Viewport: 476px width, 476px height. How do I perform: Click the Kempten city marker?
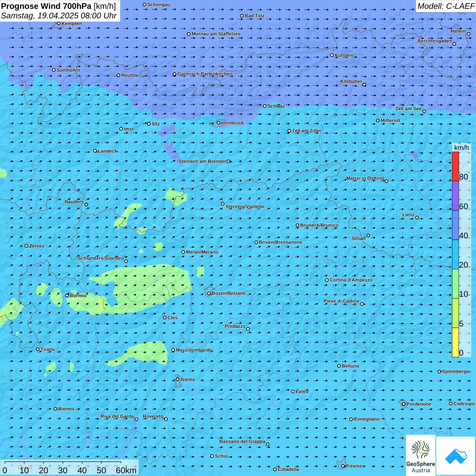click(59, 23)
